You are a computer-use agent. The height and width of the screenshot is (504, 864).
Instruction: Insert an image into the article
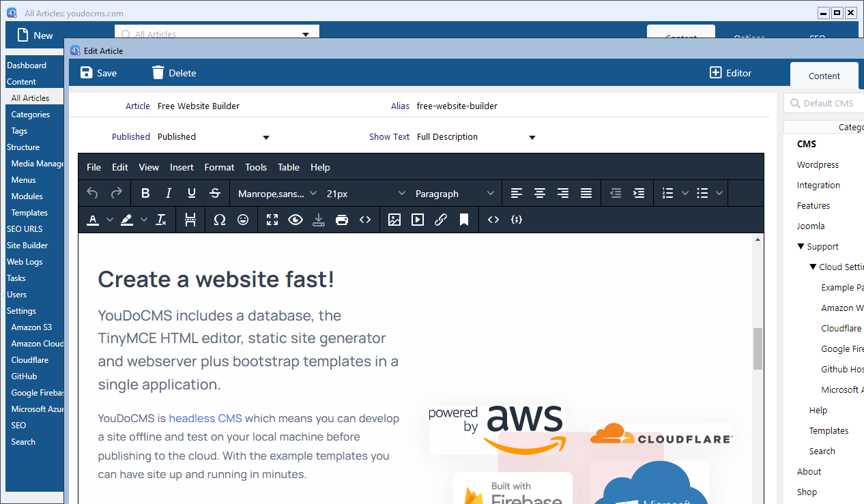(x=394, y=220)
